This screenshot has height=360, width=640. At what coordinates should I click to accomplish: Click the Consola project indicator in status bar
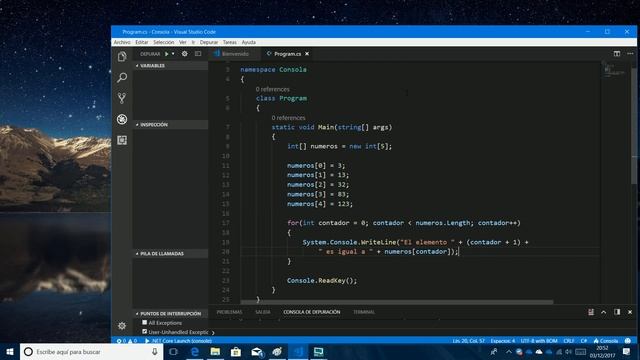tap(606, 341)
